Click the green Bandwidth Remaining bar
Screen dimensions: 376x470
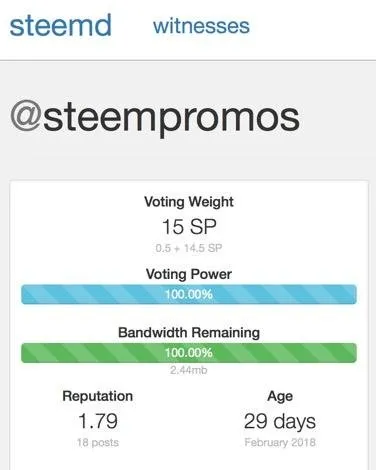coord(189,353)
